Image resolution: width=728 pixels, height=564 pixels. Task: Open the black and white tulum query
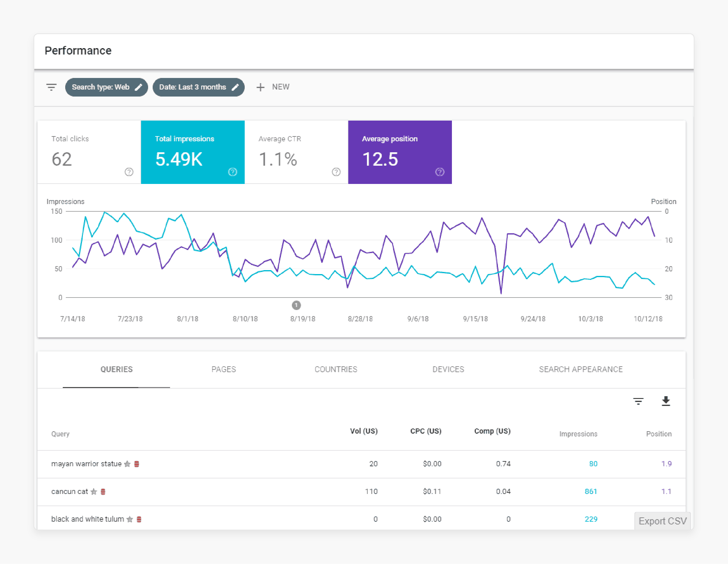pyautogui.click(x=87, y=519)
